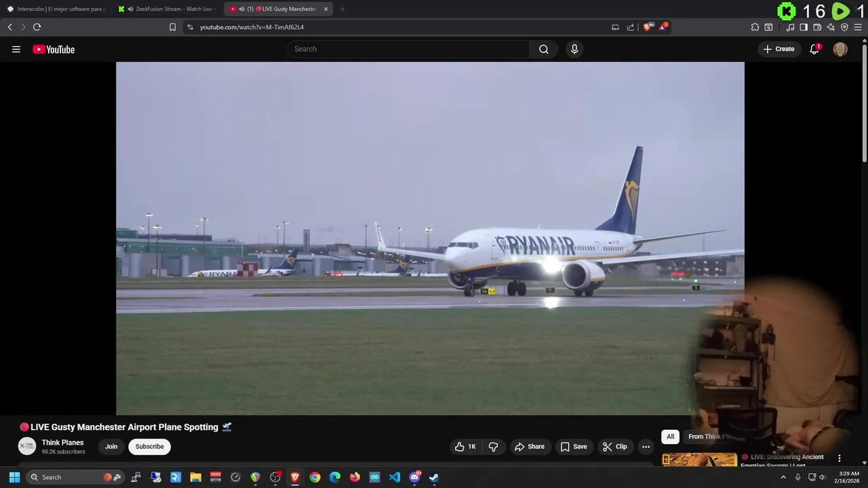This screenshot has width=868, height=488.
Task: Open the browser main menu icon
Action: pos(858,27)
